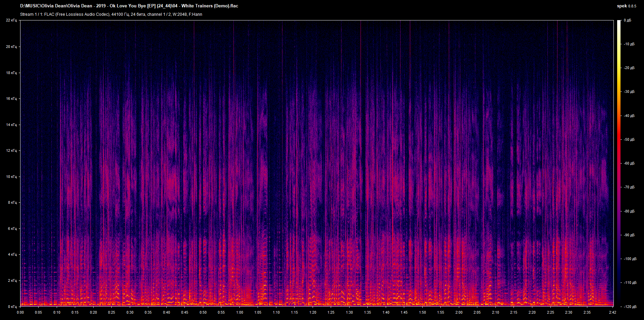Click the 6 кГц frequency axis label
The width and height of the screenshot is (644, 320).
12,229
